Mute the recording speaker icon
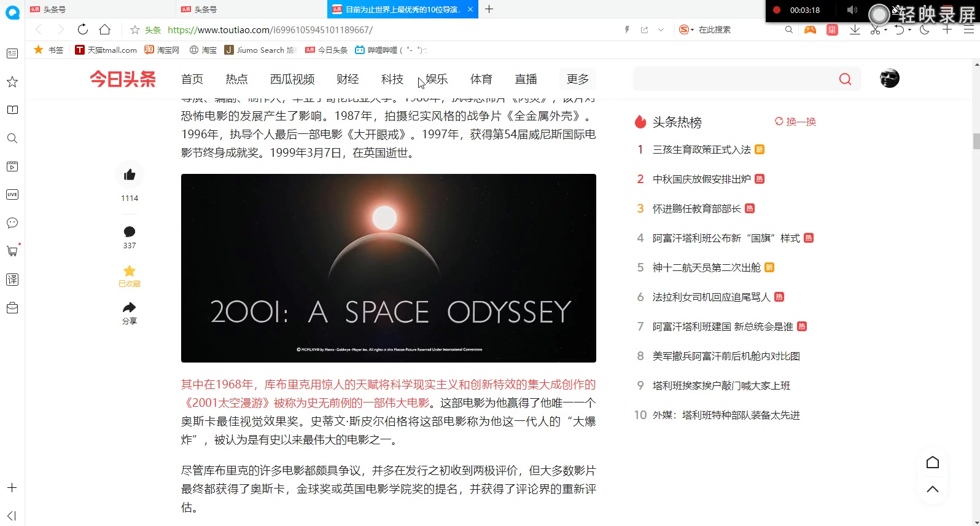Screen dimensions: 980x526 tap(852, 10)
